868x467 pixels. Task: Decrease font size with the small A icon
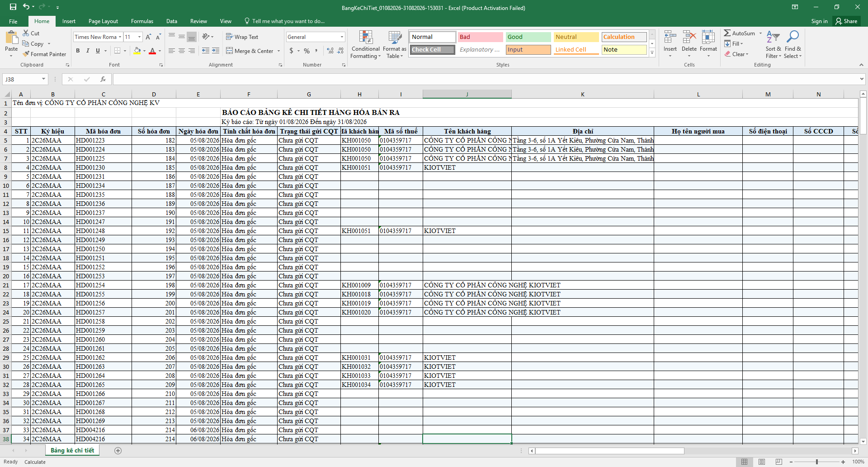[x=158, y=37]
